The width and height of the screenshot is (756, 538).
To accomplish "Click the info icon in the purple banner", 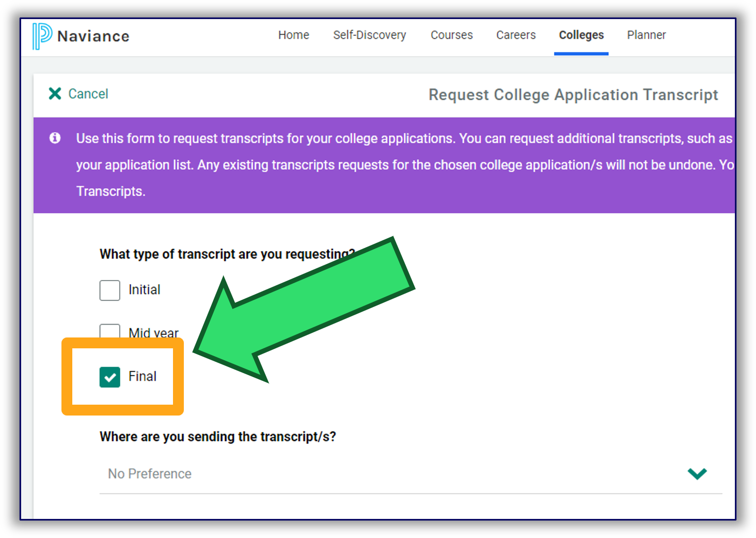I will pos(55,138).
